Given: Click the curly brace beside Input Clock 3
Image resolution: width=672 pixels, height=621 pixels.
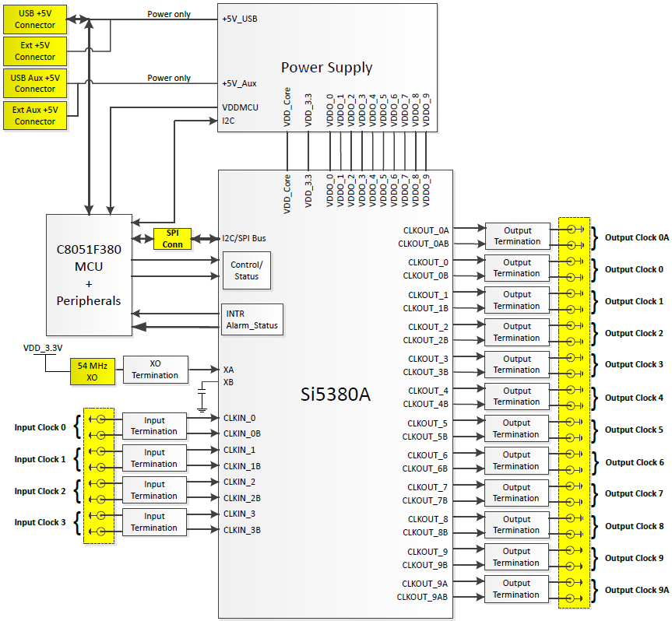Looking at the screenshot, I should pyautogui.click(x=76, y=522).
